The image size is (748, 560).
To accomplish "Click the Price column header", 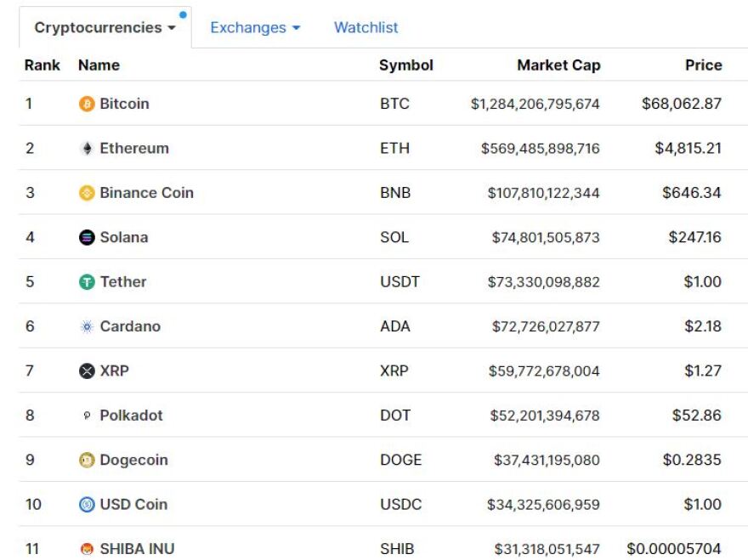I will point(705,65).
